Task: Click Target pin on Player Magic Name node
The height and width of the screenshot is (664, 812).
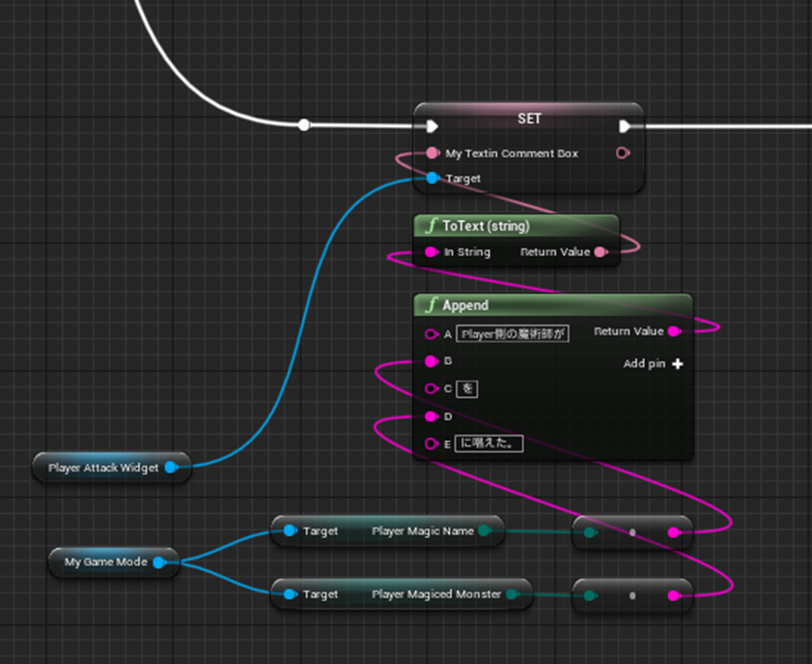Action: click(x=290, y=530)
